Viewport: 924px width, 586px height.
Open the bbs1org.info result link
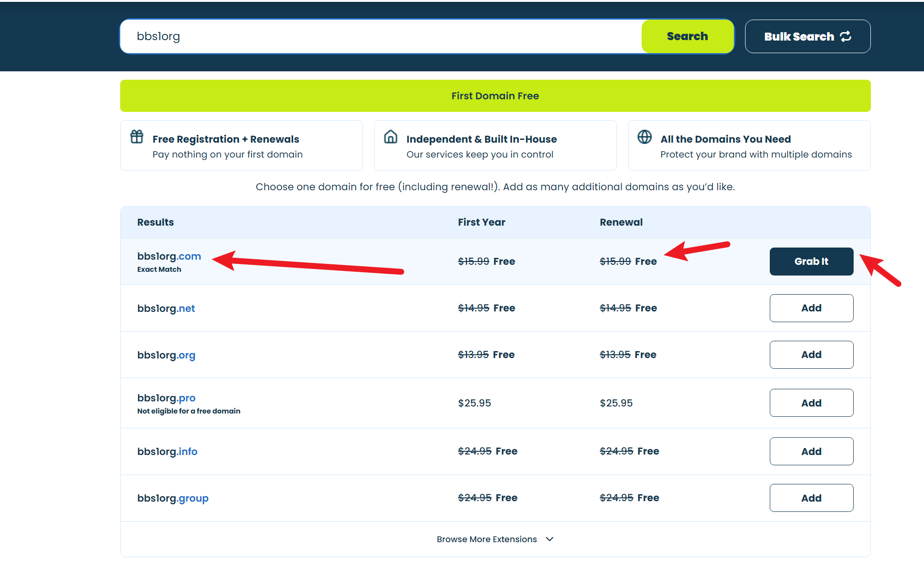pyautogui.click(x=167, y=452)
